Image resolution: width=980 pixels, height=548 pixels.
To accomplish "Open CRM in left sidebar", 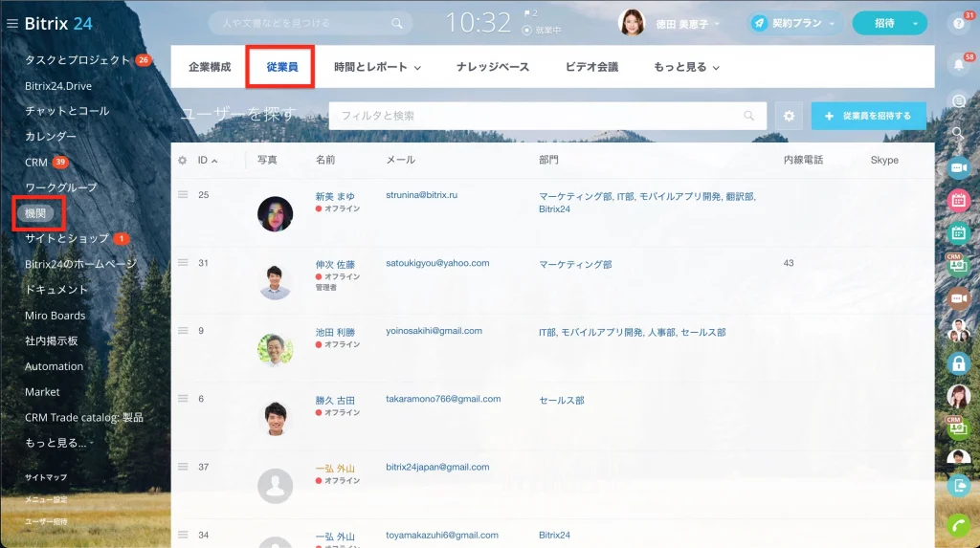I will [x=36, y=163].
